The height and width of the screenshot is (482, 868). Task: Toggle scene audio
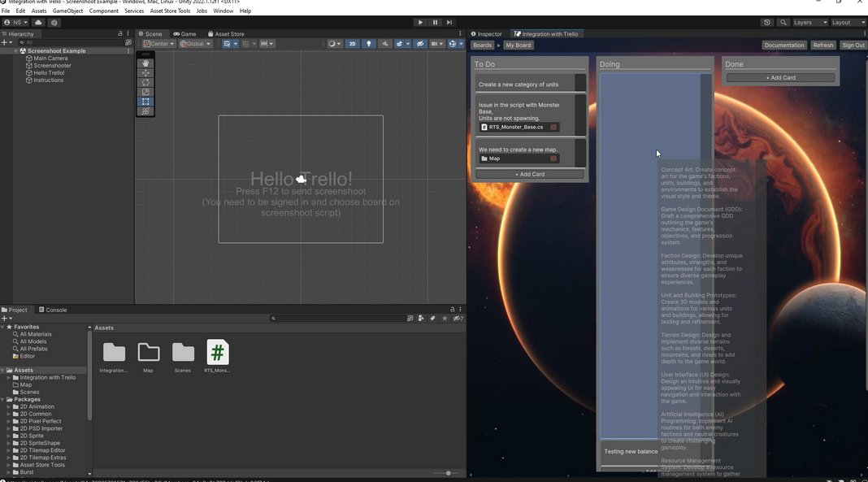pos(385,44)
